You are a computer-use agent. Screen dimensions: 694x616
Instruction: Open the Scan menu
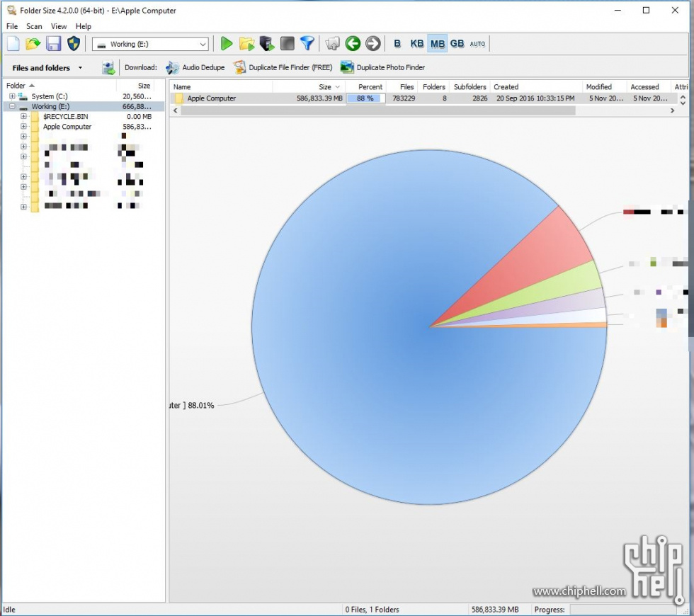pyautogui.click(x=34, y=26)
